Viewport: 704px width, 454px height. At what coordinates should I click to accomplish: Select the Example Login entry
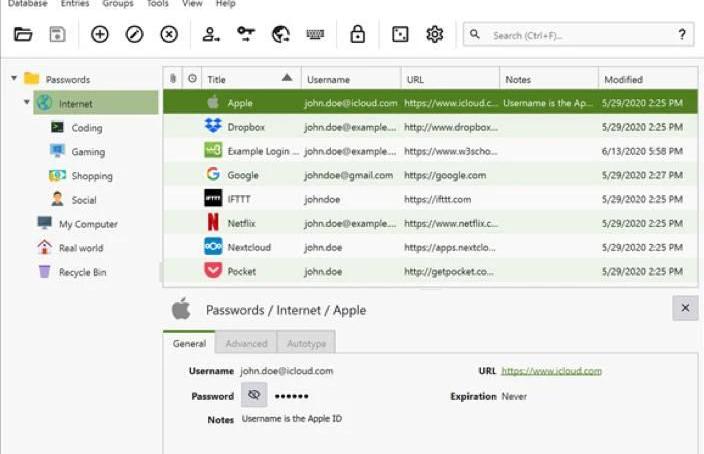coord(430,151)
